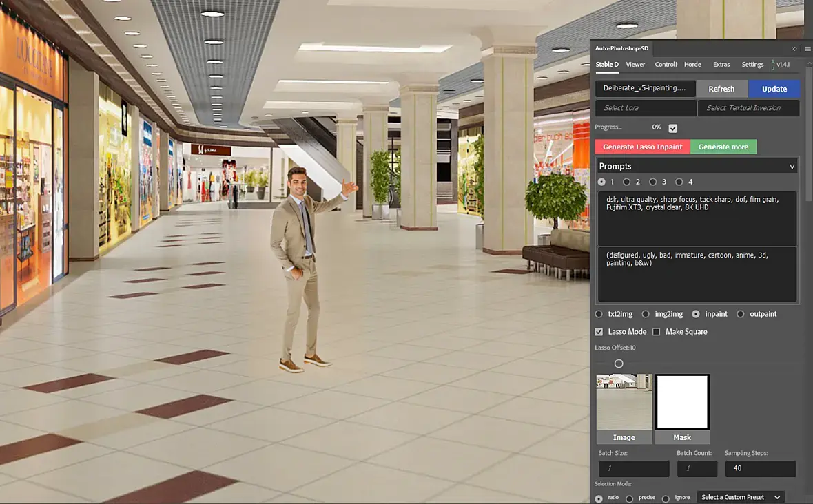
Task: Select the txt2img mode radio button
Action: (599, 314)
